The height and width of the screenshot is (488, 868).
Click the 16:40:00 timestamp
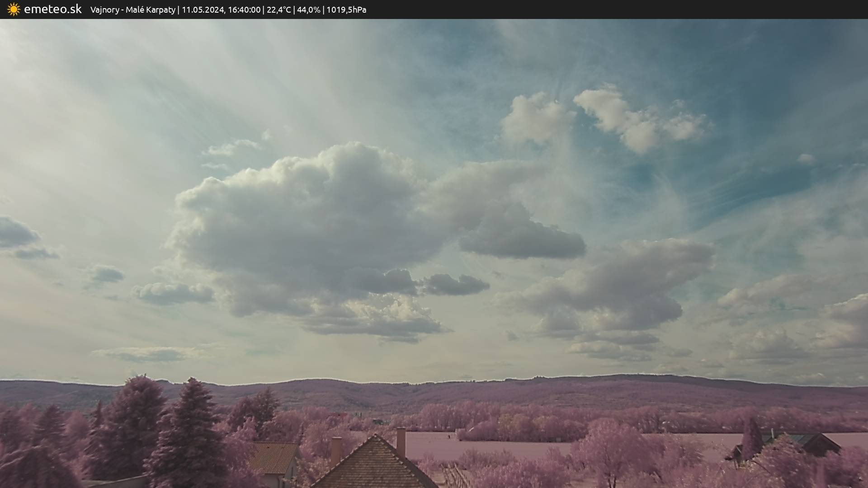[x=244, y=9]
